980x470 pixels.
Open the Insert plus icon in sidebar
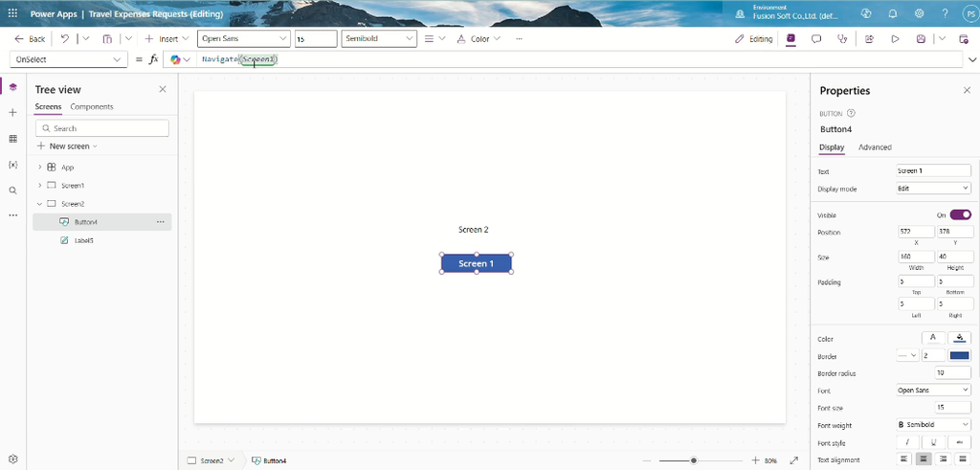coord(13,113)
